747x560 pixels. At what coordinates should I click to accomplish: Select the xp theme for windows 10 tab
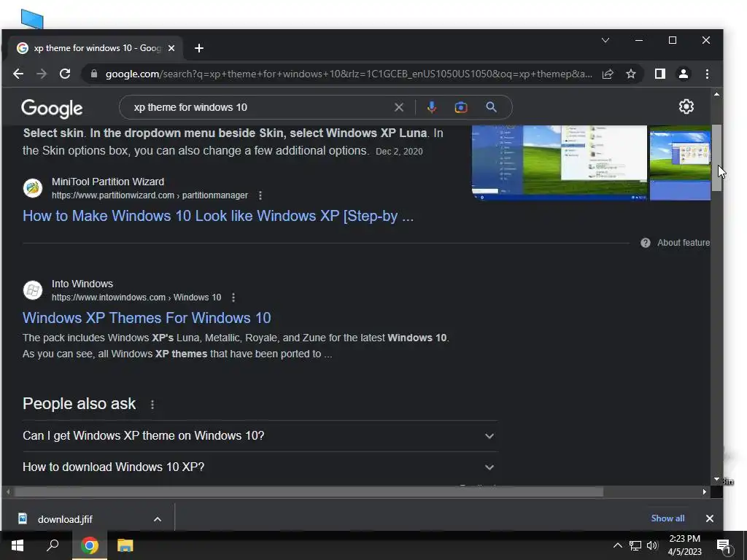(94, 48)
